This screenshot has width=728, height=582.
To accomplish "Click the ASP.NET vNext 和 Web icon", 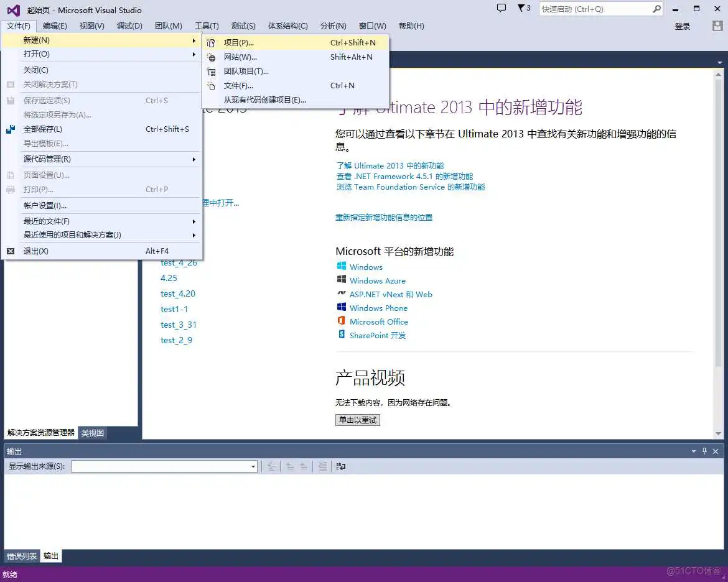I will pos(341,294).
